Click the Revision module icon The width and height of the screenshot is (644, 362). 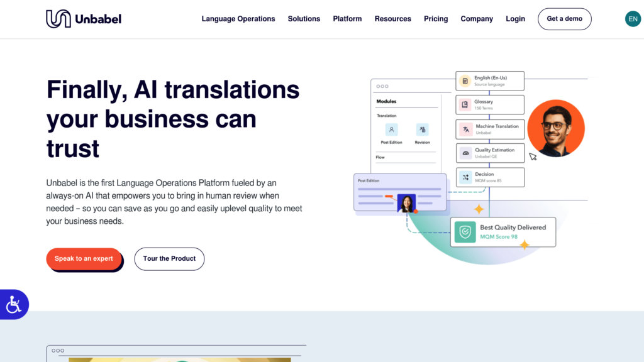click(422, 129)
